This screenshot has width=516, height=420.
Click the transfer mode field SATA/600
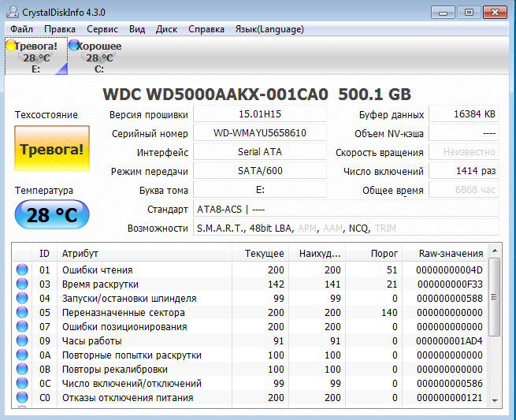click(x=260, y=170)
